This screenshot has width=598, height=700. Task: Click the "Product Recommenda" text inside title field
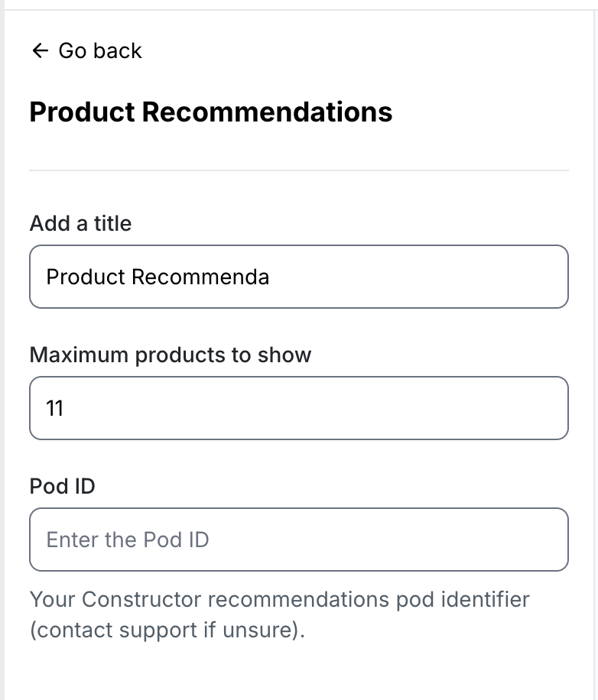click(158, 277)
